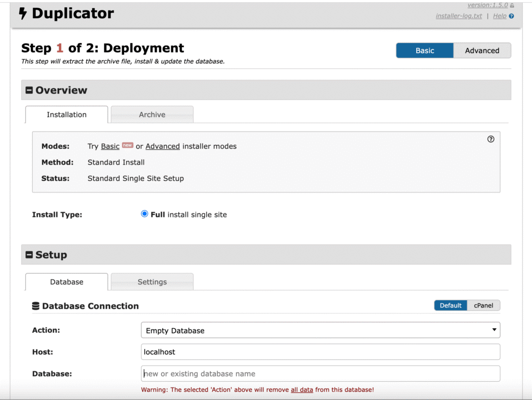Focus the Database name input field
532x400 pixels.
(320, 373)
